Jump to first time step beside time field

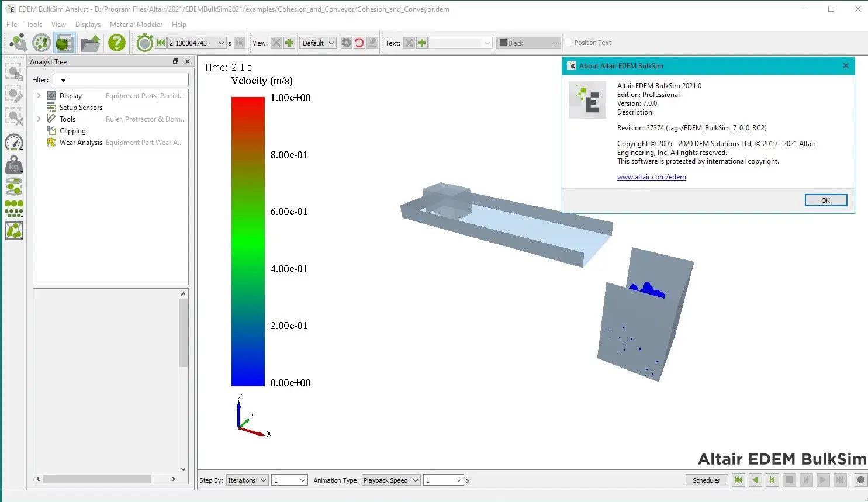(161, 43)
